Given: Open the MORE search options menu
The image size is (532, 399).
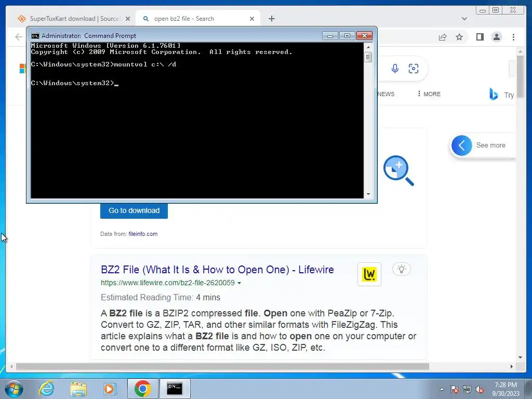Looking at the screenshot, I should click(x=429, y=94).
